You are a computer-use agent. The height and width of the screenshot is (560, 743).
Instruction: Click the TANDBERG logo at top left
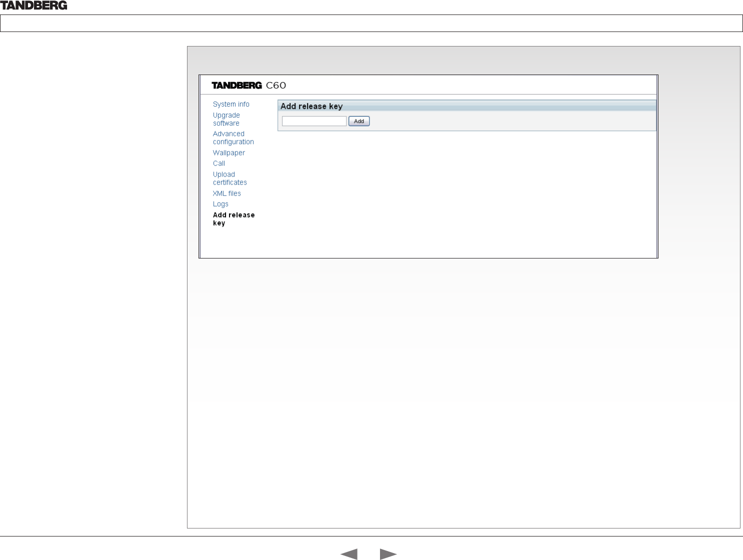[34, 5]
